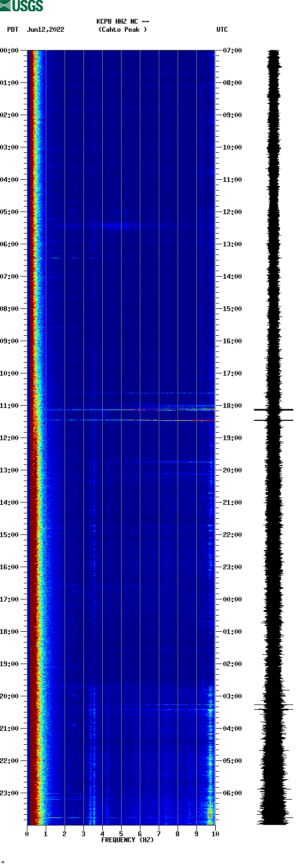The image size is (297, 868).
Task: Click the 12:00 UTC time label
Action: pos(232,212)
